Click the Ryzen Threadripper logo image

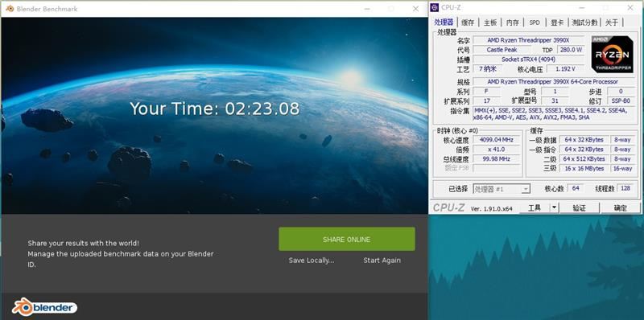point(612,54)
